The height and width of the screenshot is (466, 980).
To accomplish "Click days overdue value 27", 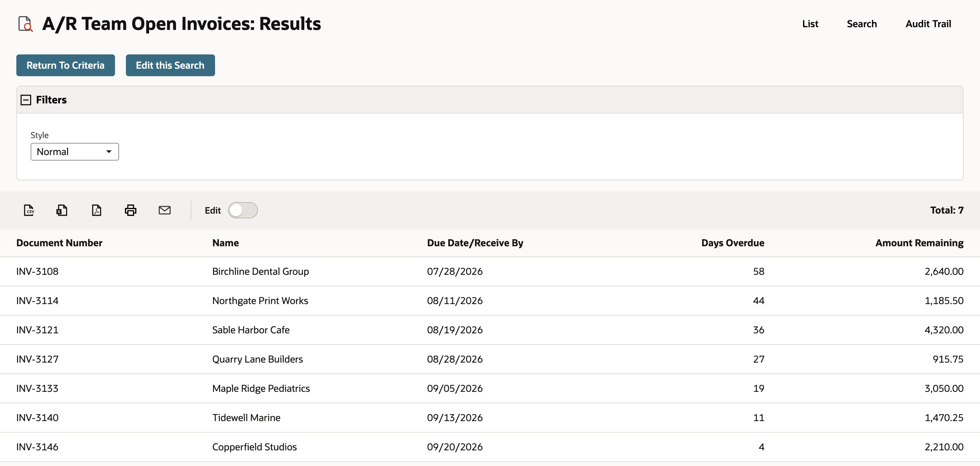I will tap(758, 359).
